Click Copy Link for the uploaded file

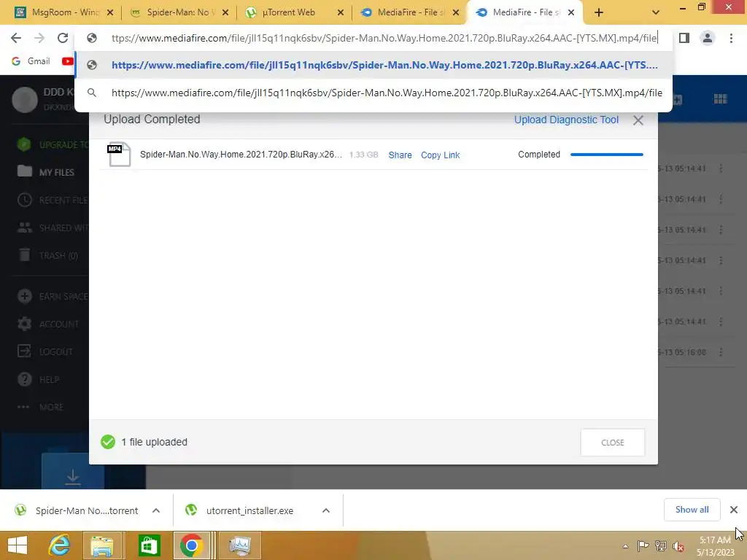pos(440,155)
